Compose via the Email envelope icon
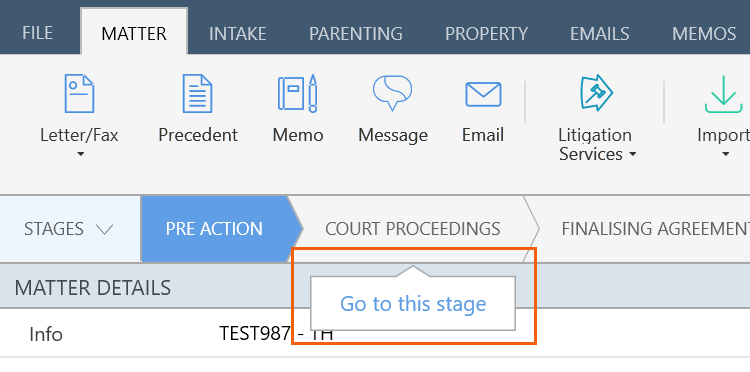 pos(483,94)
